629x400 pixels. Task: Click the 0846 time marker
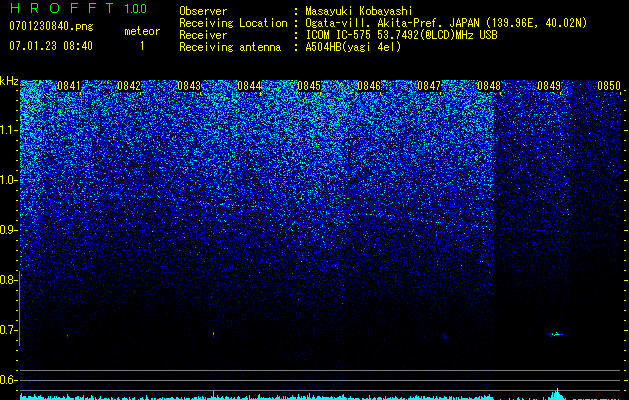click(369, 86)
